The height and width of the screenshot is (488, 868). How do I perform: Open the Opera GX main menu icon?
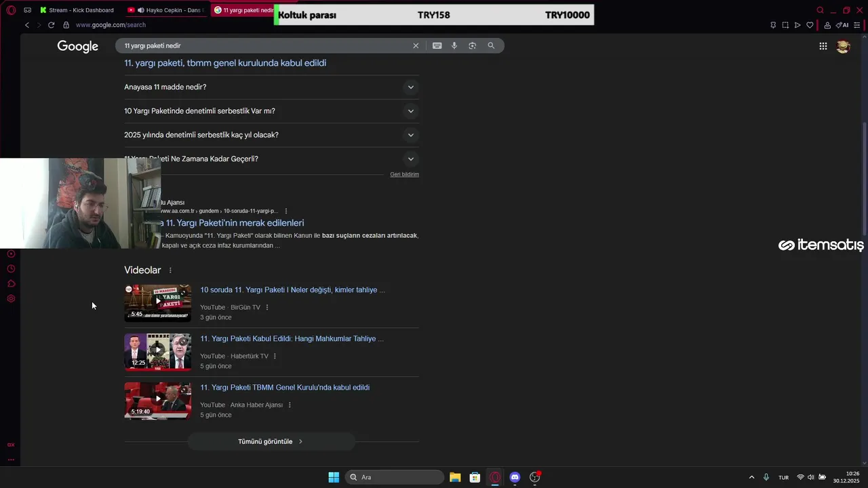tap(11, 10)
